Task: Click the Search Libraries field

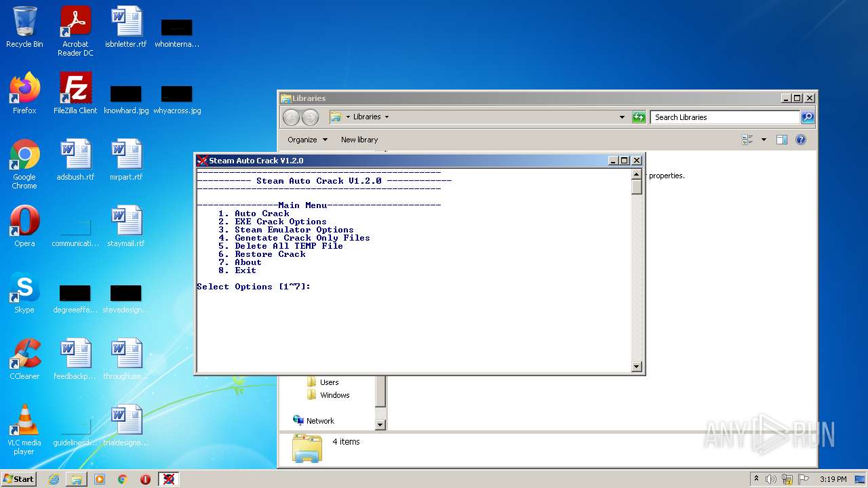Action: tap(725, 117)
